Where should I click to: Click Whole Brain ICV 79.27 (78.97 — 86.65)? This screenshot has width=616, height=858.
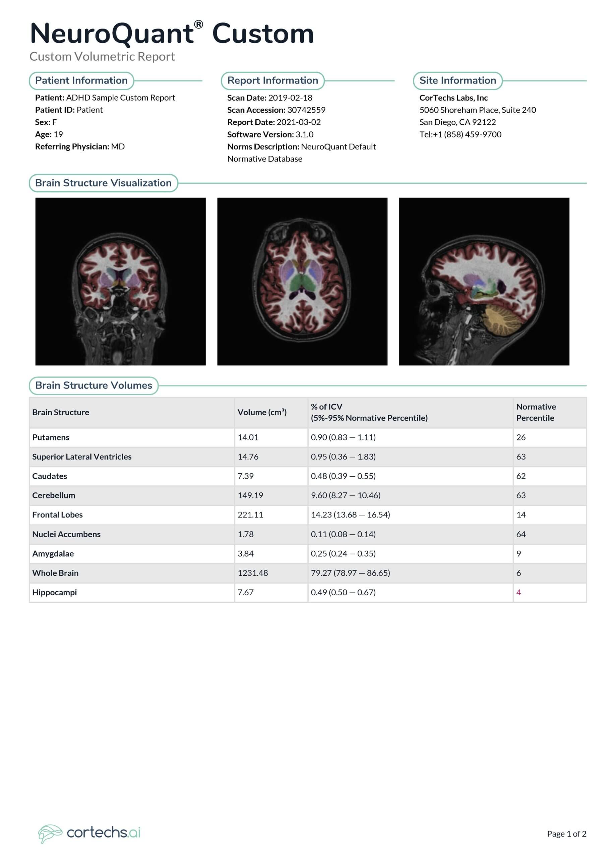click(x=350, y=573)
